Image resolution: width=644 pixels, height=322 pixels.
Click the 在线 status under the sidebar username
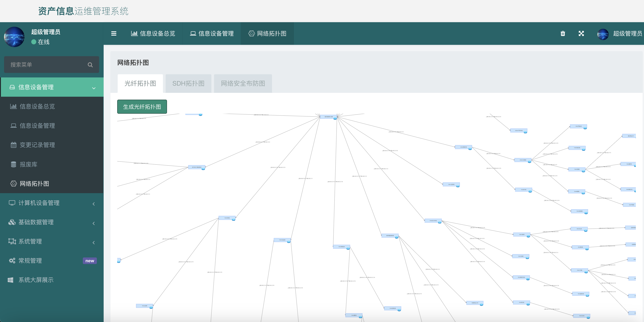41,42
